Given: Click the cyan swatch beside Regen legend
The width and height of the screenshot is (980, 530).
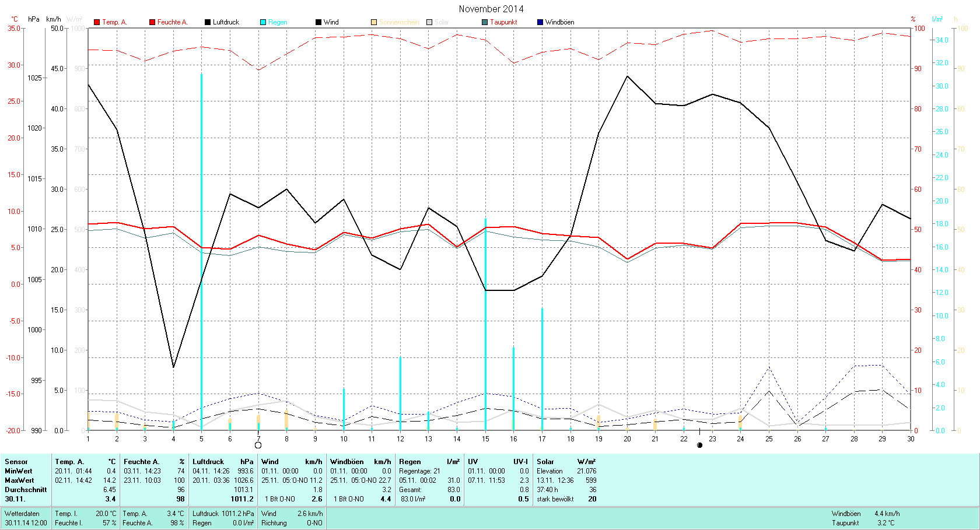Looking at the screenshot, I should coord(263,22).
